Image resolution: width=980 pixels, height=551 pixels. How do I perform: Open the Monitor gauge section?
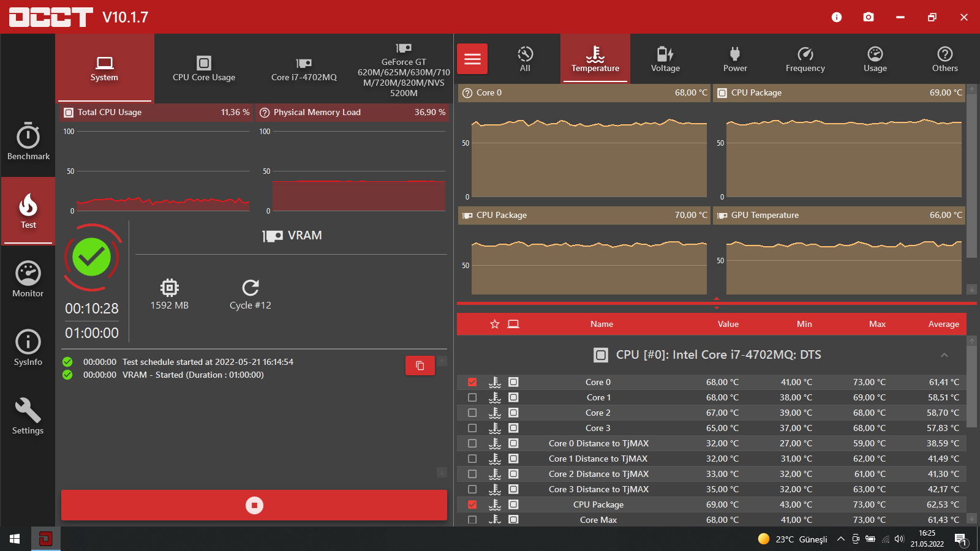click(x=28, y=279)
